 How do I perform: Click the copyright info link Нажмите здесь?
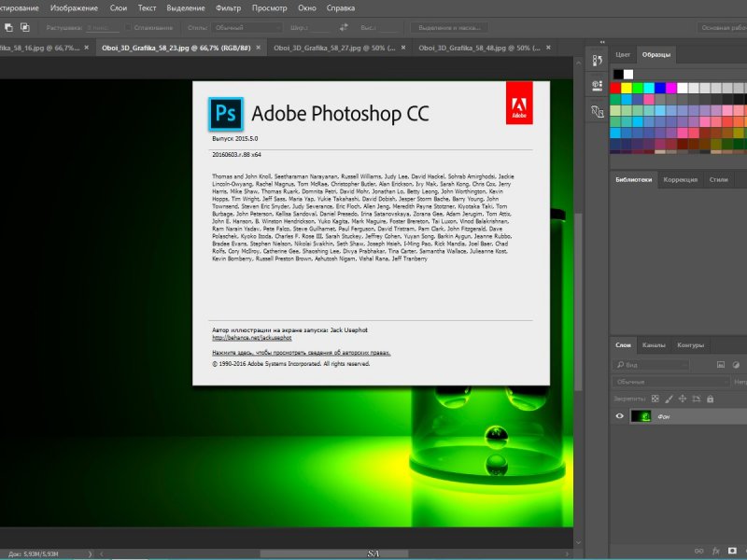coord(301,353)
